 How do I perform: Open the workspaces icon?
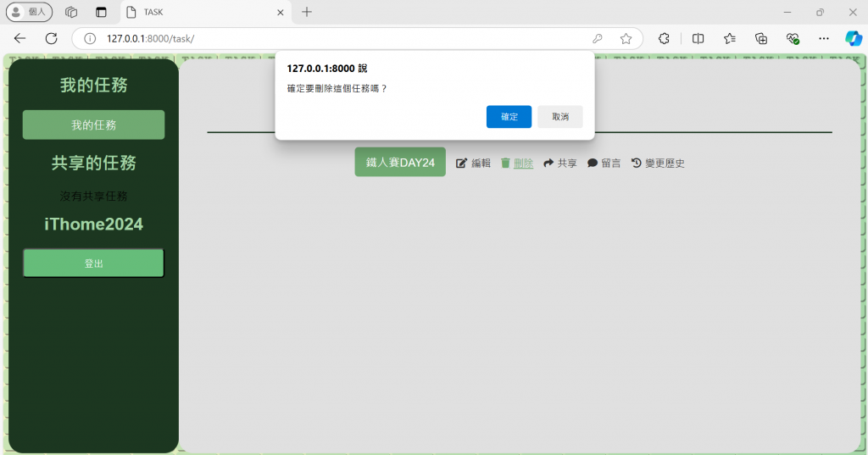71,12
